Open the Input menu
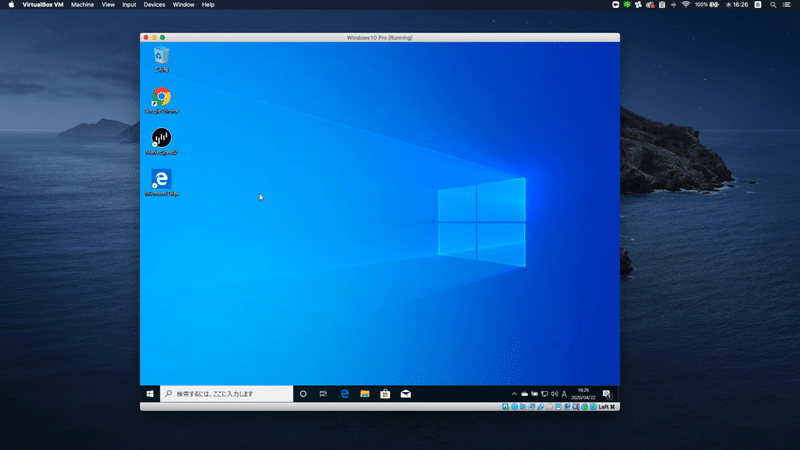 [129, 5]
